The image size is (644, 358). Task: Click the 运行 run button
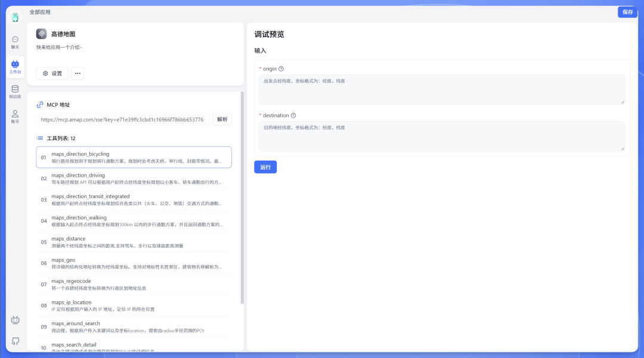[x=265, y=167]
